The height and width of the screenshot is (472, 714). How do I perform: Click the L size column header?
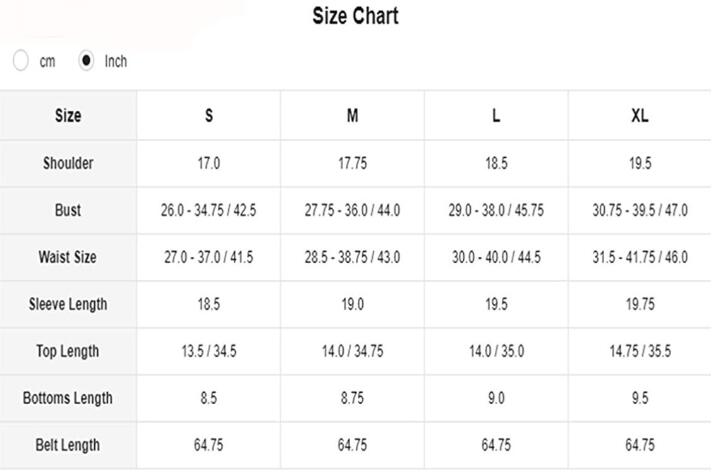[x=496, y=116]
